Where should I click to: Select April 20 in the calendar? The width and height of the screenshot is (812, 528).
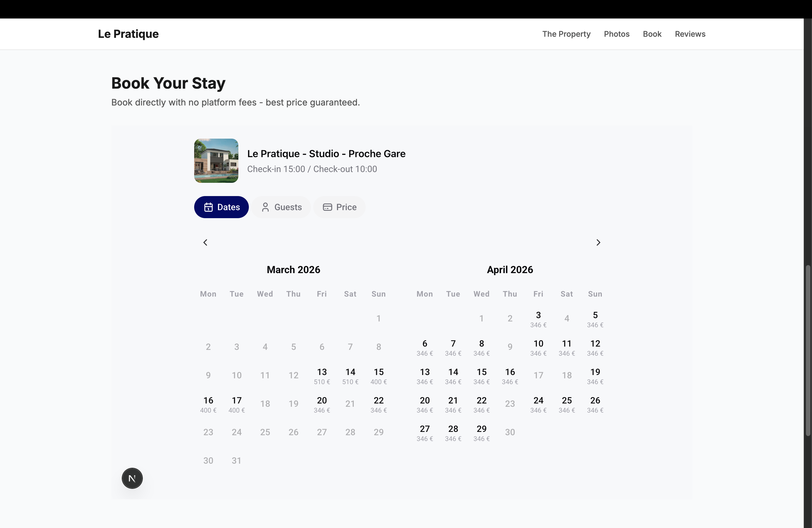(425, 404)
